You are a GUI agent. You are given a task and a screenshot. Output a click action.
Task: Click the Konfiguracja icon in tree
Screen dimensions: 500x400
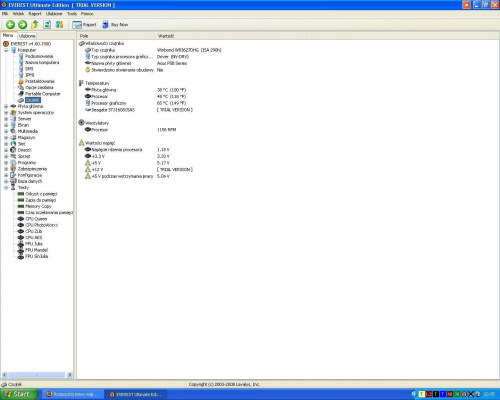(13, 175)
